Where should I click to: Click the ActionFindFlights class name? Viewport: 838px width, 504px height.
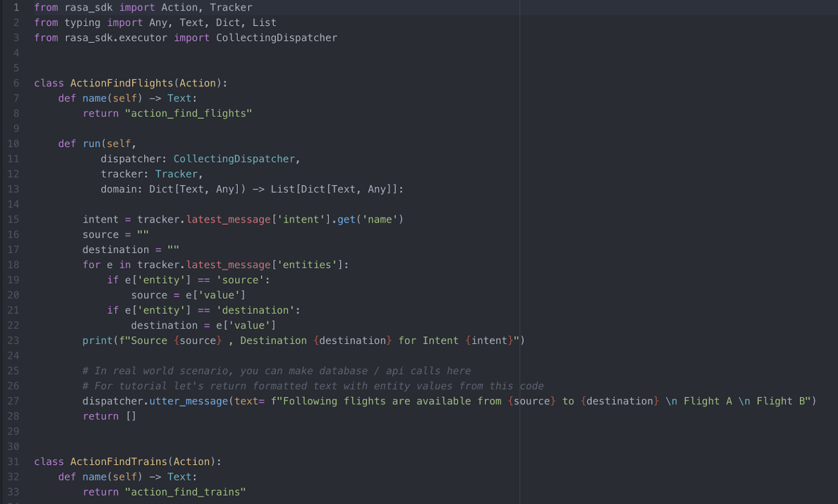click(x=122, y=83)
